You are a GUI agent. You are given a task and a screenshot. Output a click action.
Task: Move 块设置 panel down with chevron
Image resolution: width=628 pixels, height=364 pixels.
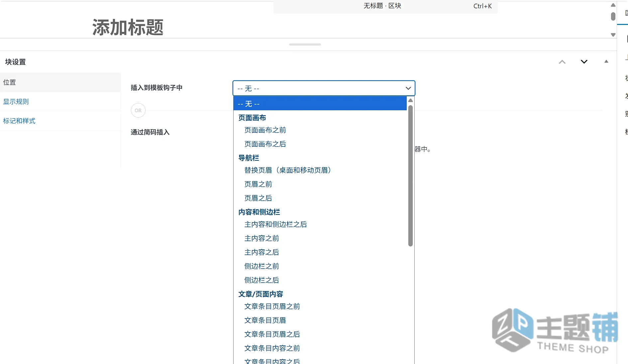click(x=584, y=62)
